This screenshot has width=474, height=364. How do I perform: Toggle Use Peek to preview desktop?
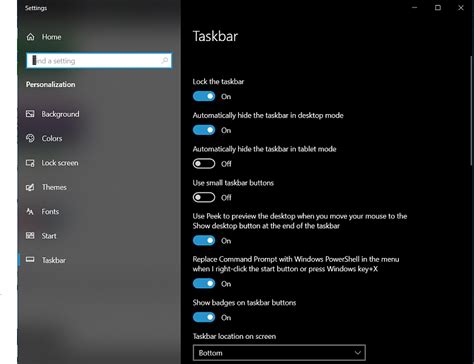(x=204, y=241)
